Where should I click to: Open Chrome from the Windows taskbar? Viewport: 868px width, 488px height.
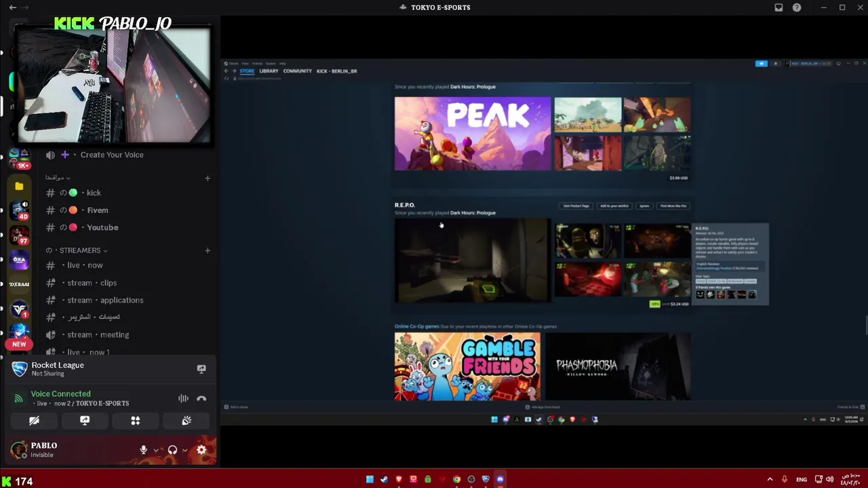[457, 479]
